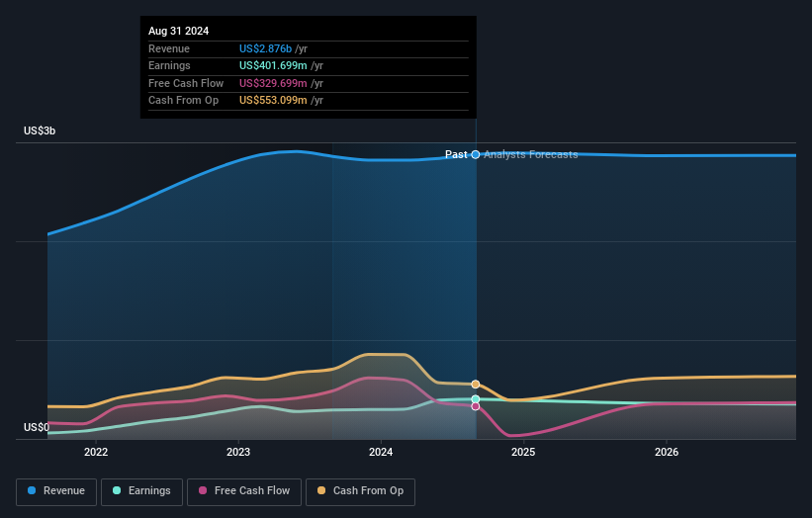Click the Analysts Forecasts label
This screenshot has width=812, height=518.
pos(531,155)
